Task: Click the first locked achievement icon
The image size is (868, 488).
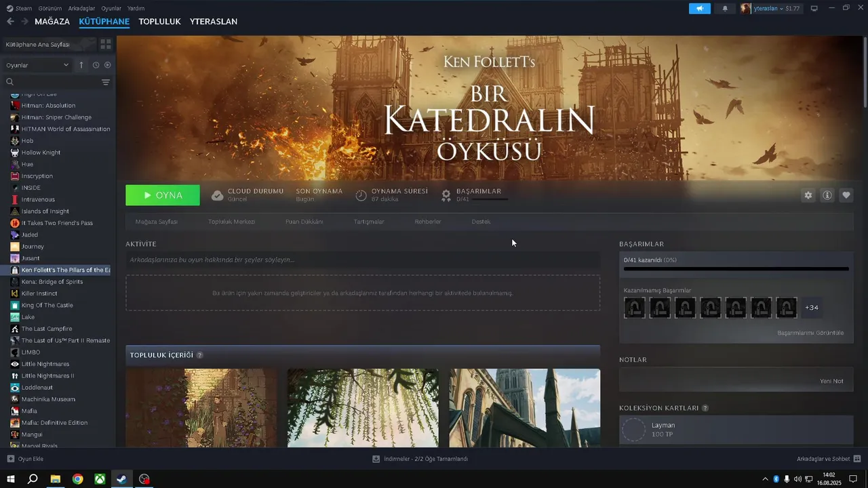Action: [635, 308]
